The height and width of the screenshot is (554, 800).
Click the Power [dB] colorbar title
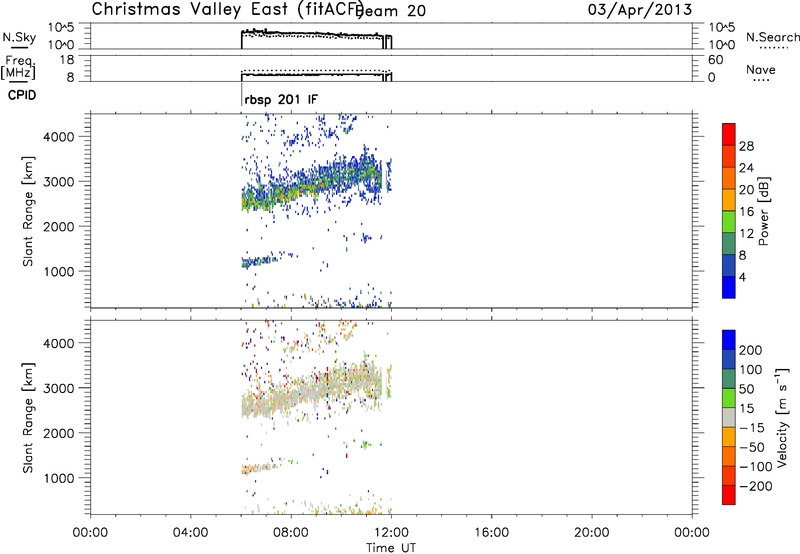(x=764, y=211)
